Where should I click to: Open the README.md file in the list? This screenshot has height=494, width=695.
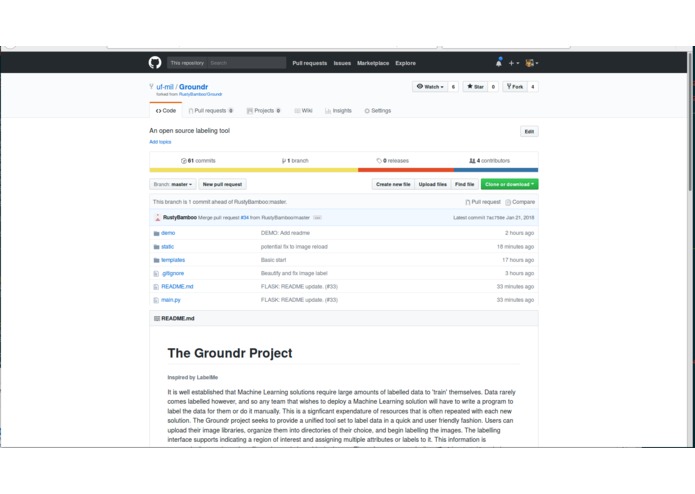(177, 287)
